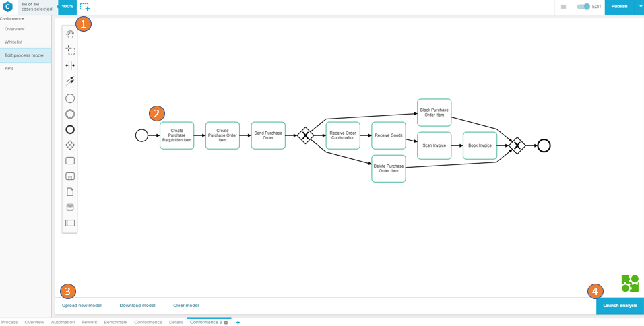Toggle the EDIT mode switch

(x=583, y=7)
